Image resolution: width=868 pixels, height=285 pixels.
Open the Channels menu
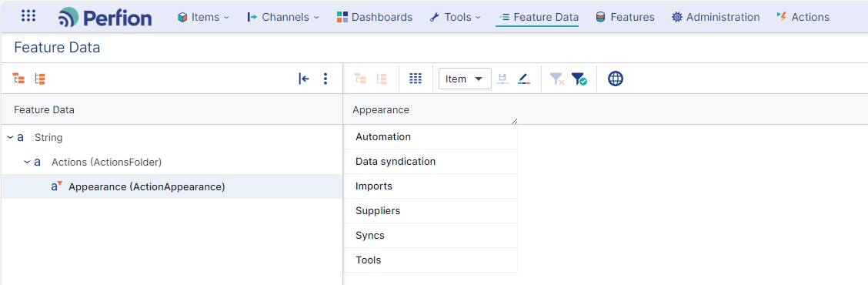tap(283, 17)
